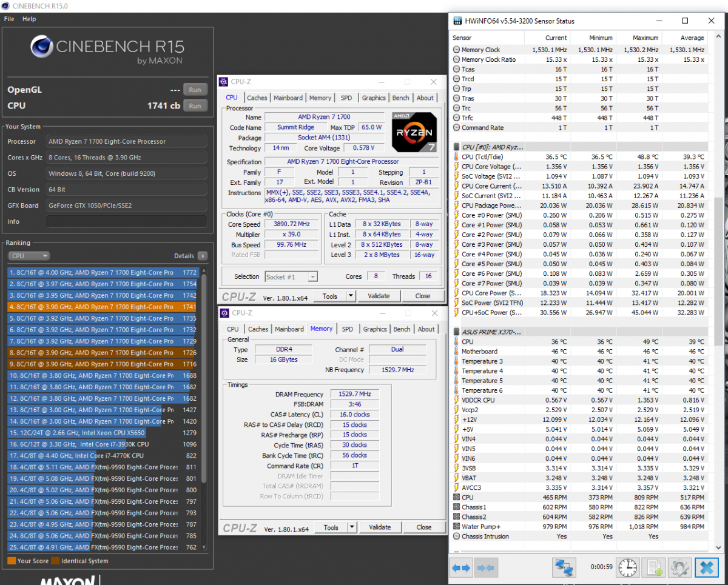Select highlighted ranking row 4 scoring 1741

click(x=103, y=307)
